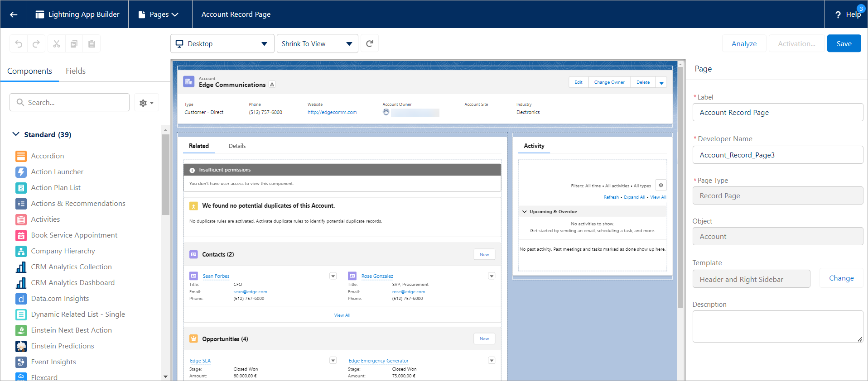868x381 pixels.
Task: Select the Activities component icon
Action: [x=21, y=219]
